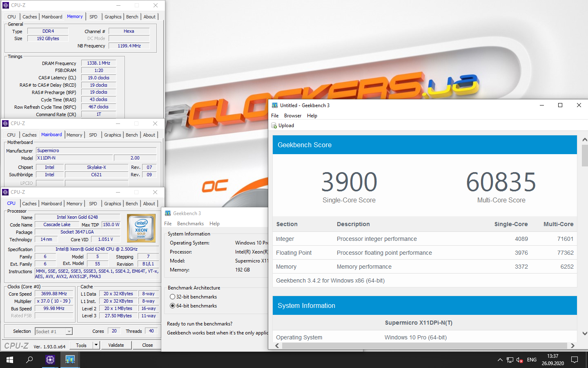The width and height of the screenshot is (588, 368).
Task: Click the Core Speed 3699.88 MHz field
Action: [x=54, y=294]
